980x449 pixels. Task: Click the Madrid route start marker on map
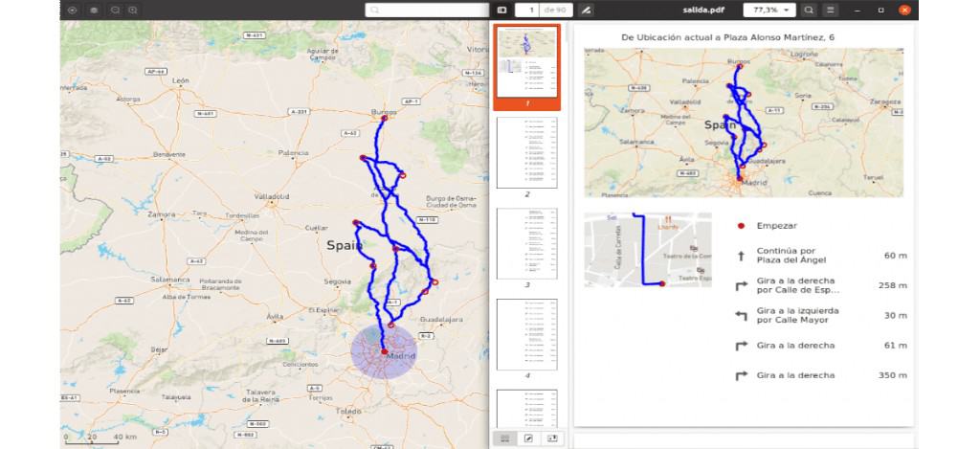click(x=385, y=351)
